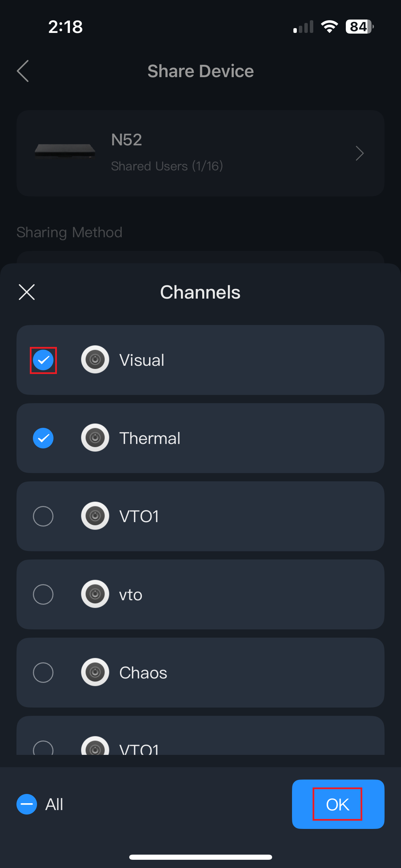Go back using the top-left arrow
401x868 pixels.
click(x=23, y=71)
